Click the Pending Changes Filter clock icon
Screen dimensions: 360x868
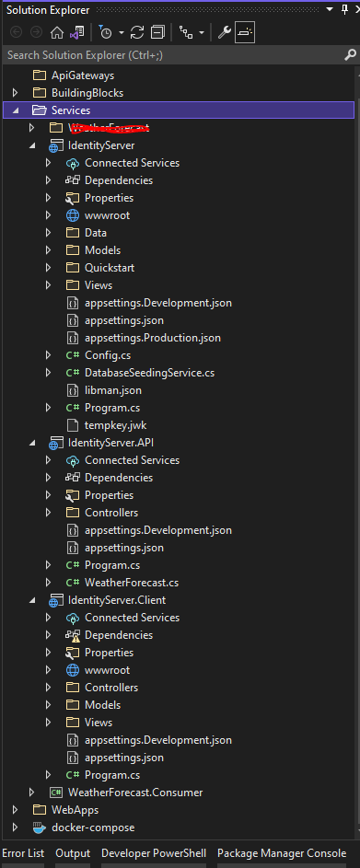tap(105, 32)
